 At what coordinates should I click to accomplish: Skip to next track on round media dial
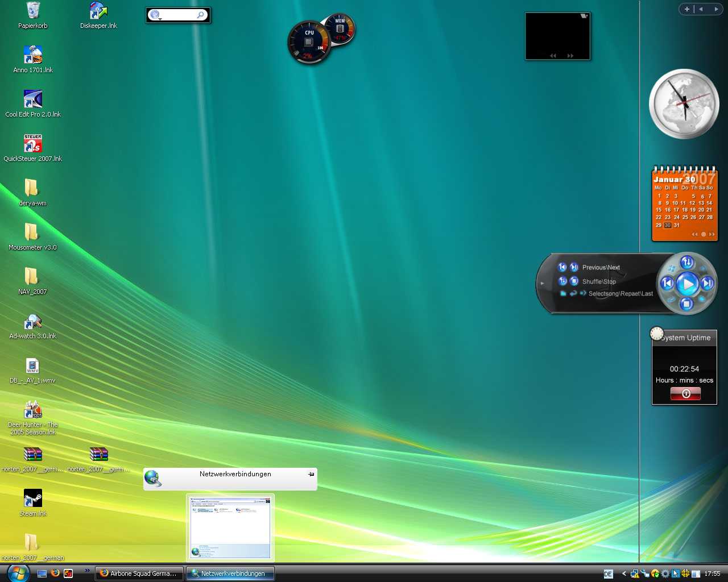pyautogui.click(x=707, y=283)
